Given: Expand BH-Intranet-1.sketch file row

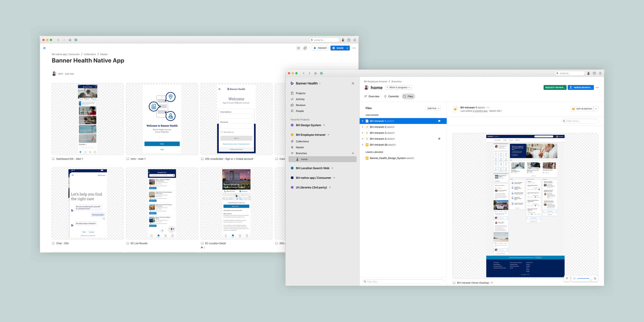Looking at the screenshot, I should 363,121.
